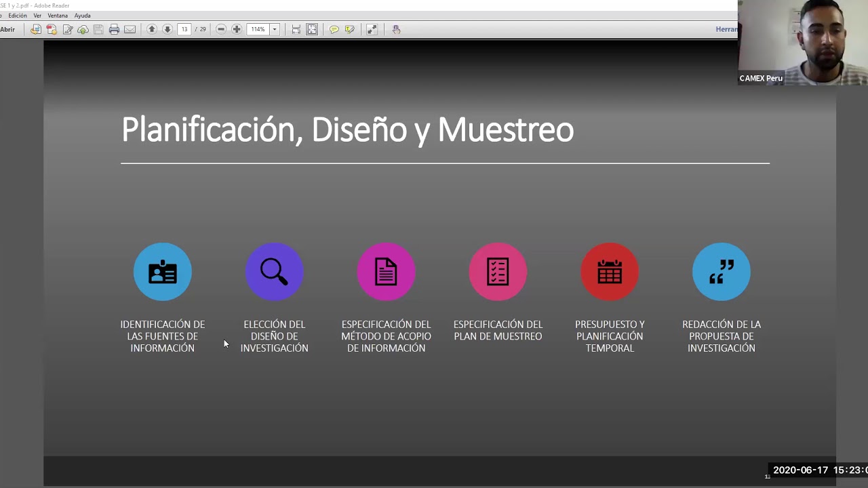Click the fit width scrolling mode icon
The height and width of the screenshot is (488, 868).
pyautogui.click(x=296, y=29)
